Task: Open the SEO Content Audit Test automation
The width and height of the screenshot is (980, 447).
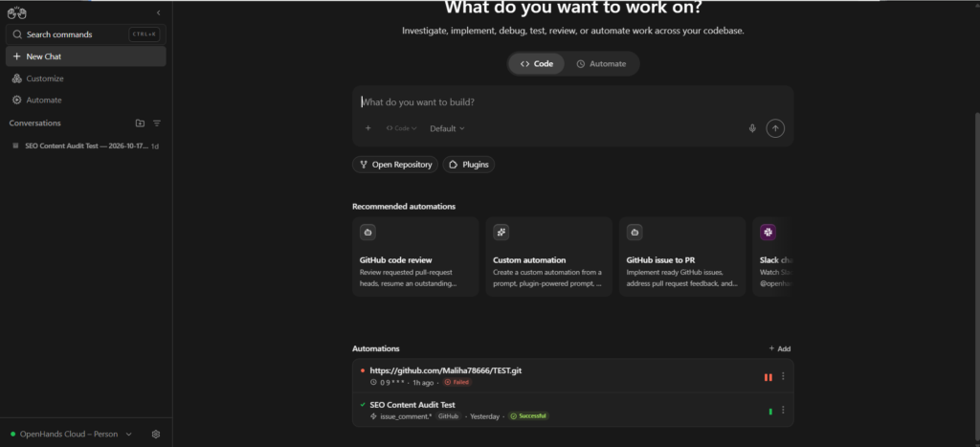Action: point(412,405)
